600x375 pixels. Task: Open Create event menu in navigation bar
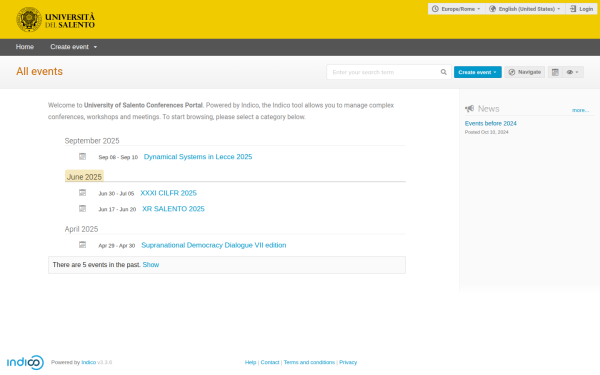tap(73, 47)
